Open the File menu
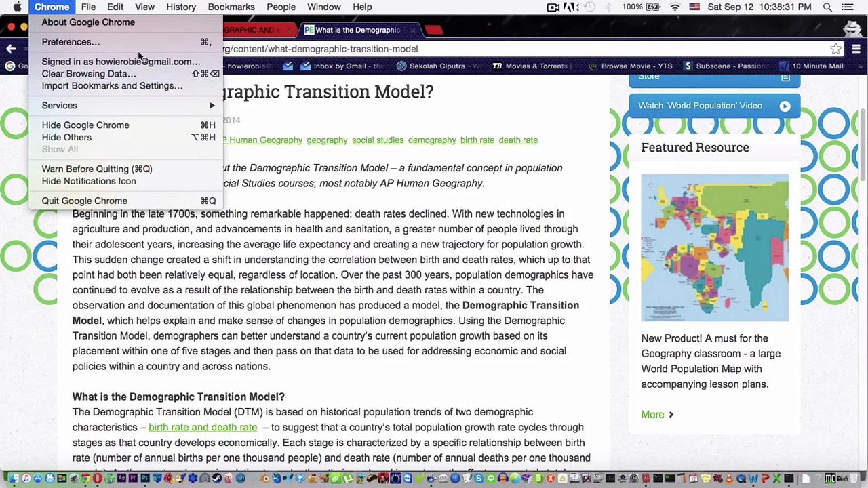 88,7
